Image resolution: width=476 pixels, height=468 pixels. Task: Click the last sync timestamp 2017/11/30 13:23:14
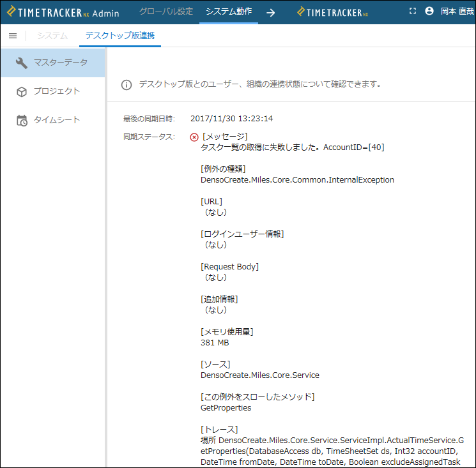point(232,118)
